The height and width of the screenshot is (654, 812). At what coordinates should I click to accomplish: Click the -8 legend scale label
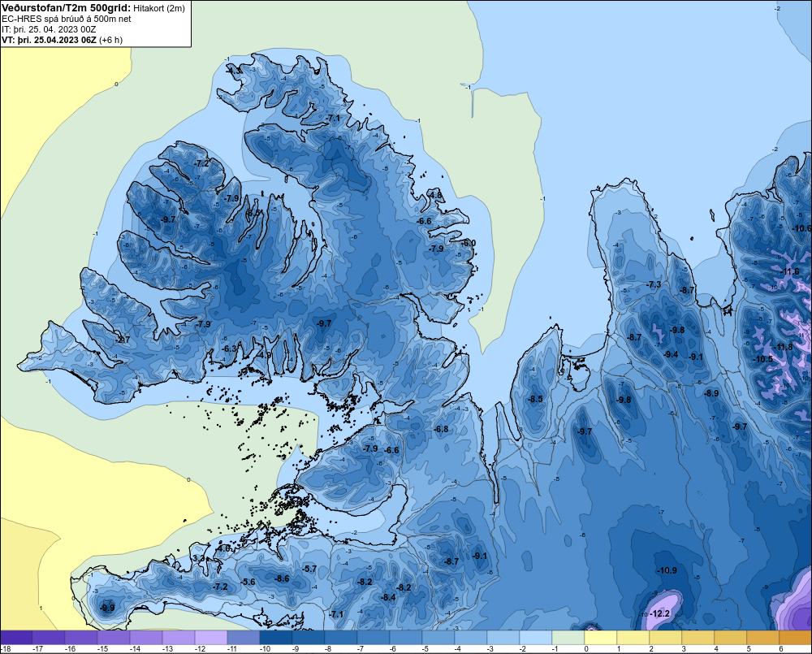point(330,649)
